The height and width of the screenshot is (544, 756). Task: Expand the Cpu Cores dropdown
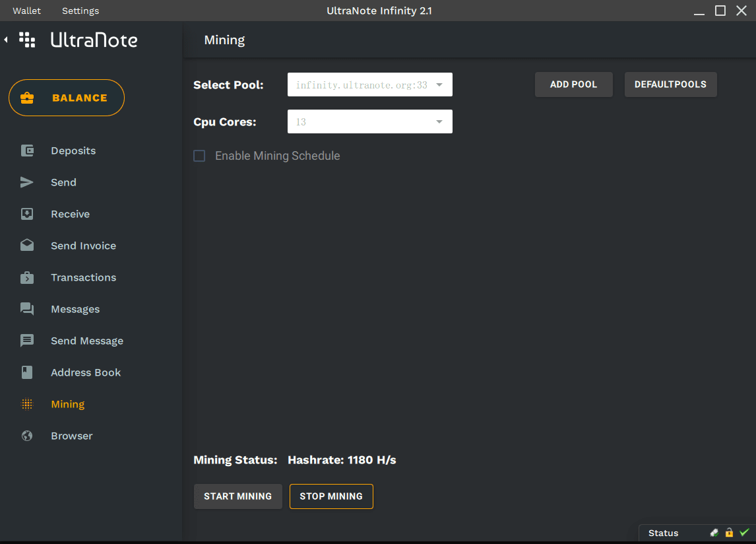(370, 122)
